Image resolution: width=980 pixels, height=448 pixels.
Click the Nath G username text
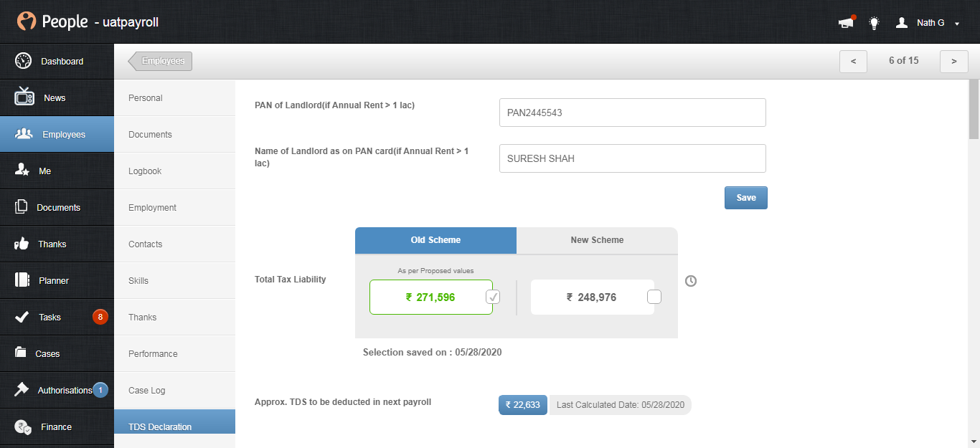tap(930, 23)
